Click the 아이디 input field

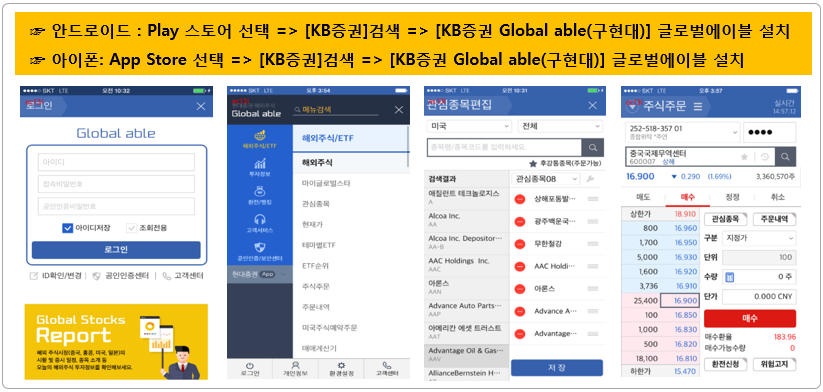116,162
